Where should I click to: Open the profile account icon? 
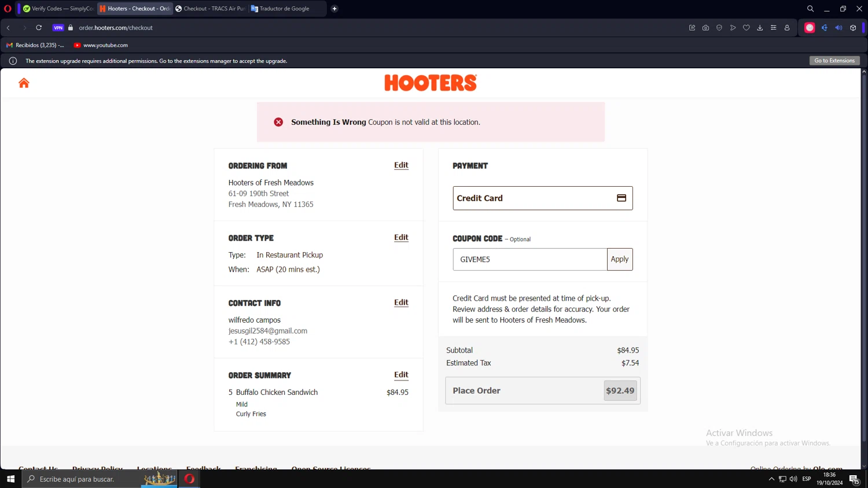point(787,28)
